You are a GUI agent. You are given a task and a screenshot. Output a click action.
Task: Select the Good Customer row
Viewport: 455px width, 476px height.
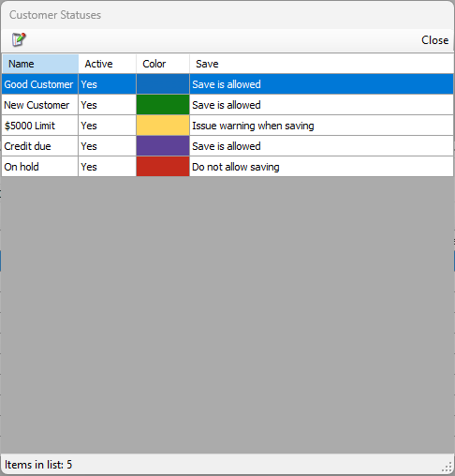pos(227,84)
